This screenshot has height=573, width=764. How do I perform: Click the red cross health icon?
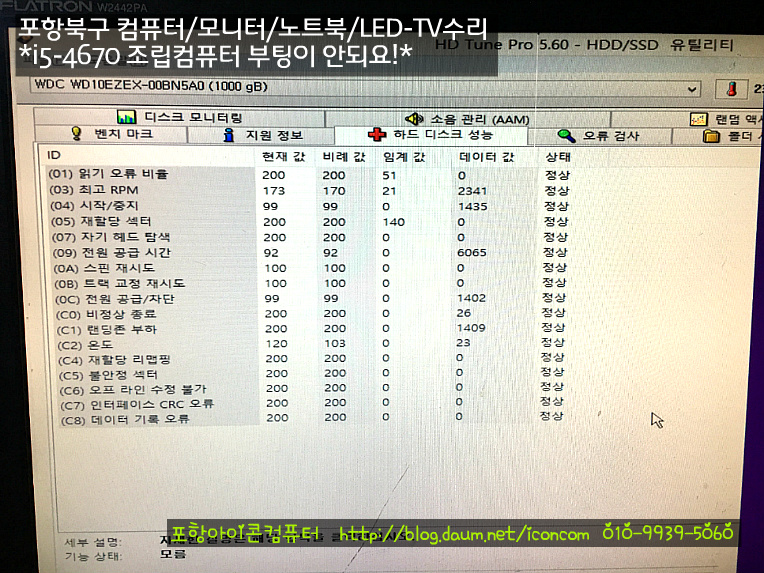tap(377, 134)
